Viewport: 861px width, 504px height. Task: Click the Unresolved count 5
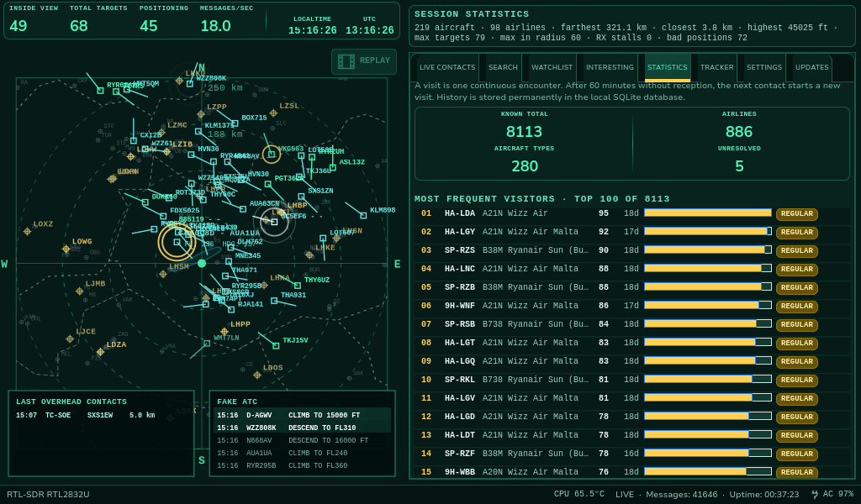(x=739, y=166)
